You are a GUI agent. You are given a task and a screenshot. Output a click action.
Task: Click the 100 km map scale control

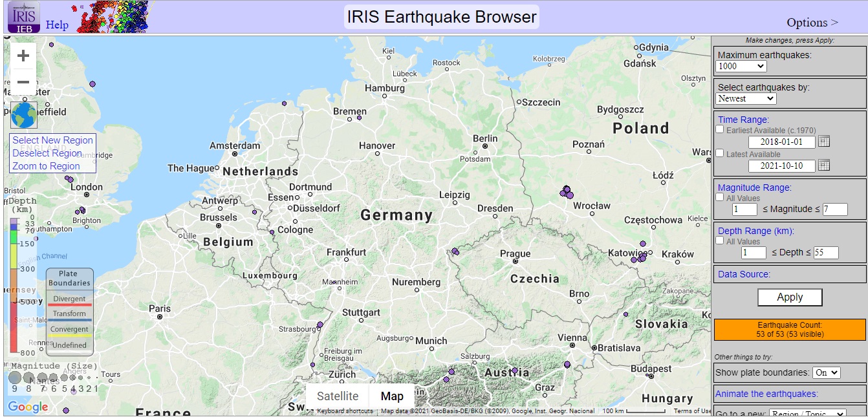pyautogui.click(x=633, y=411)
